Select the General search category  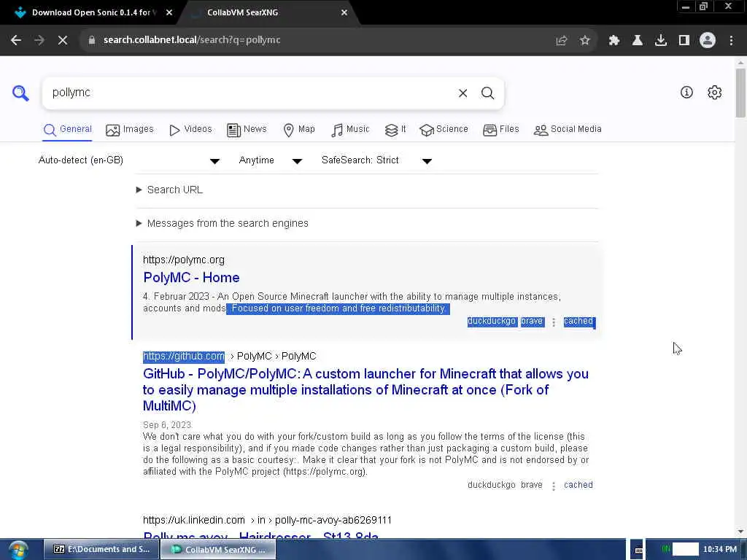68,130
